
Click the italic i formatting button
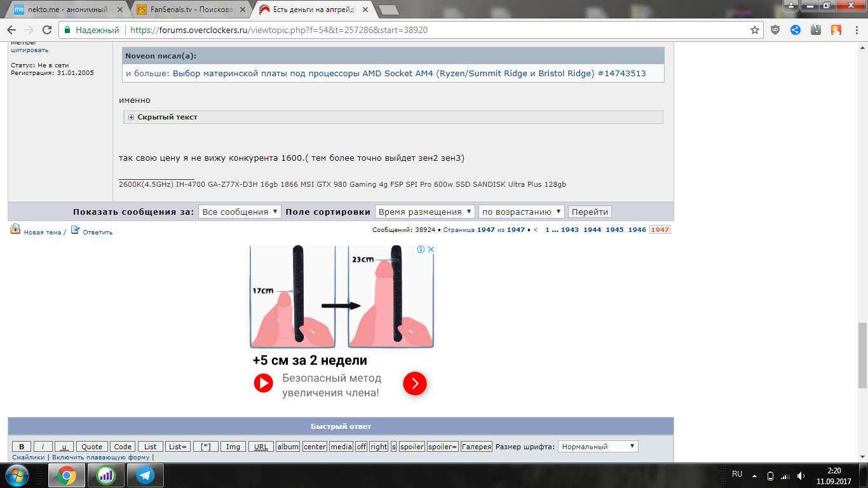(x=43, y=447)
